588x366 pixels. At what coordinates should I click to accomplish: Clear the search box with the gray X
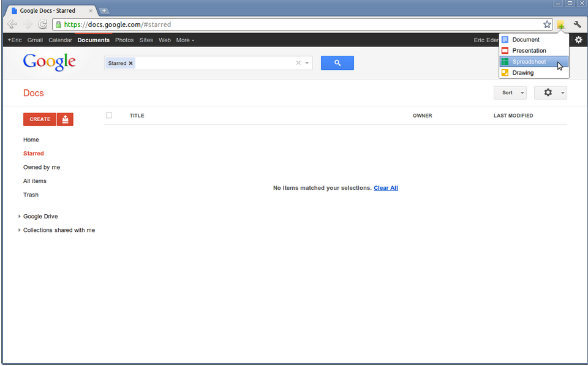click(x=298, y=63)
